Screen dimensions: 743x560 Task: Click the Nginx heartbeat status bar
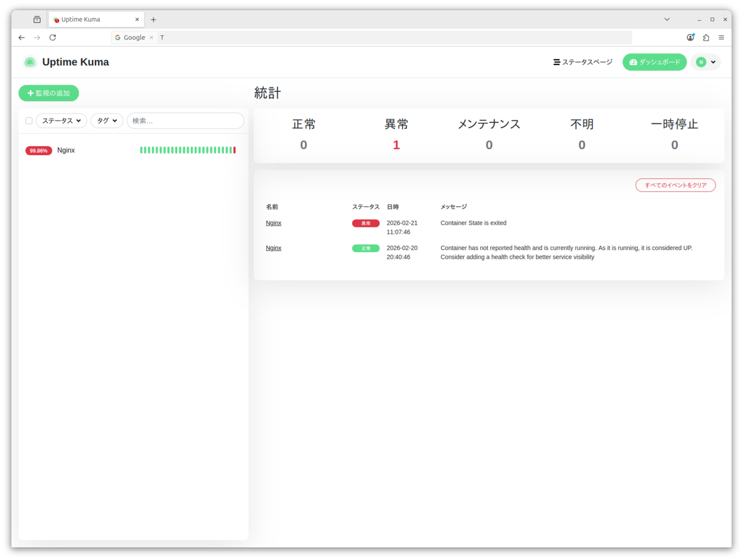point(188,150)
